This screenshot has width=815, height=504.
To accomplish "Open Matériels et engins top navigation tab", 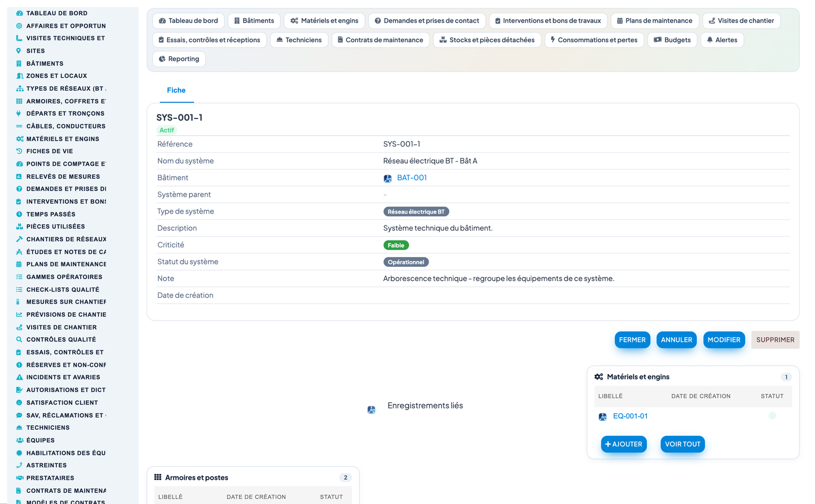I will [x=324, y=21].
